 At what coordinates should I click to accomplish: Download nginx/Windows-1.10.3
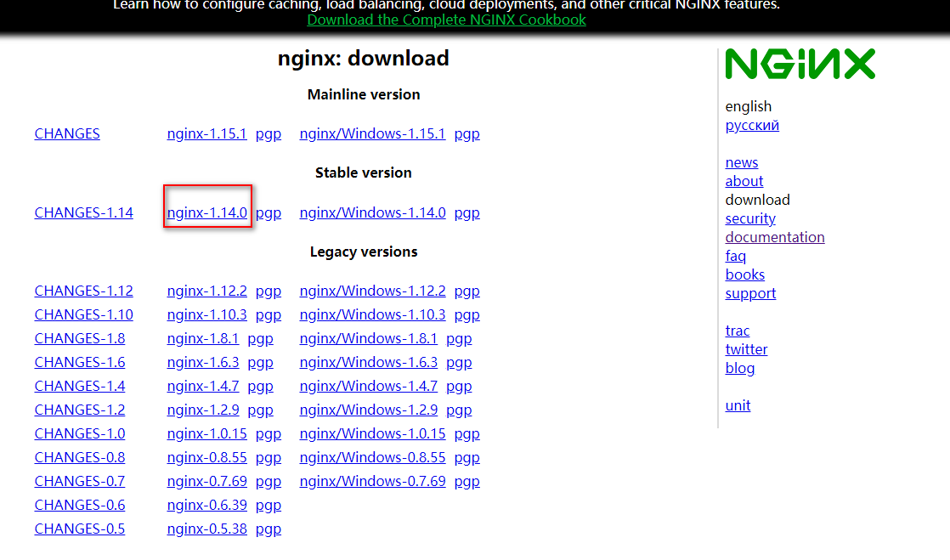click(x=373, y=314)
